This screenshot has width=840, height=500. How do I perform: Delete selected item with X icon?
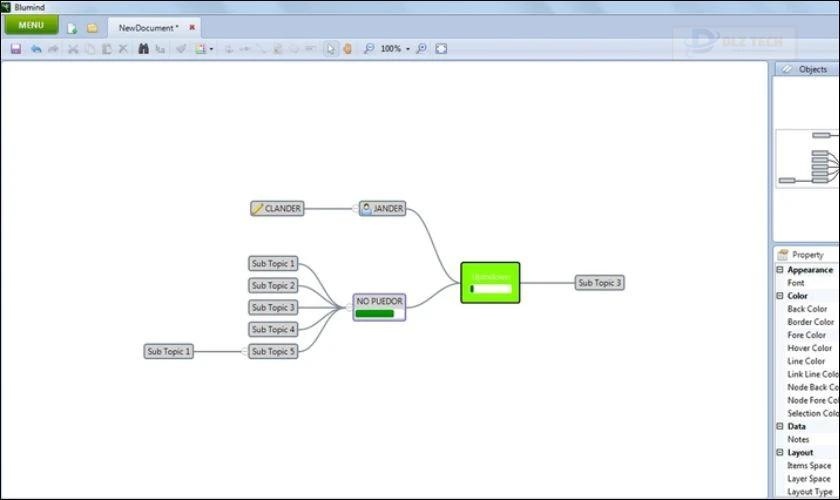[123, 49]
